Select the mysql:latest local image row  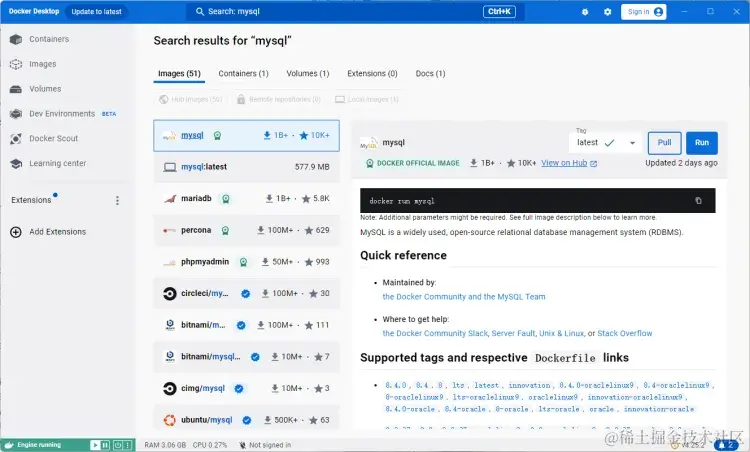[246, 167]
